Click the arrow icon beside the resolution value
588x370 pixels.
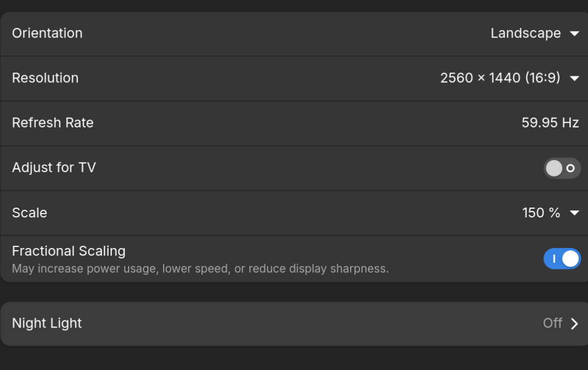[574, 78]
